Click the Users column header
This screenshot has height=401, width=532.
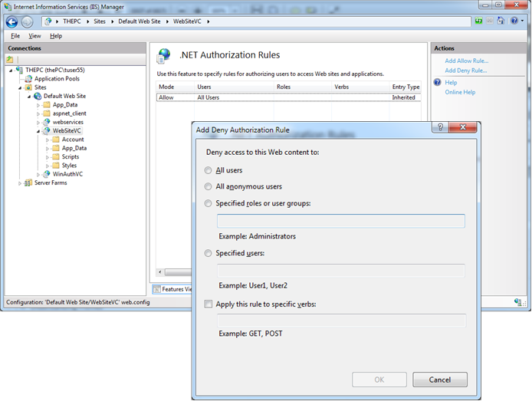pyautogui.click(x=234, y=87)
